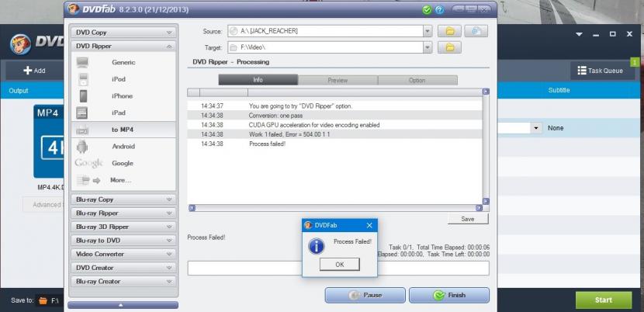This screenshot has width=644, height=312.
Task: Expand the Blu-ray Copy section
Action: pyautogui.click(x=123, y=199)
